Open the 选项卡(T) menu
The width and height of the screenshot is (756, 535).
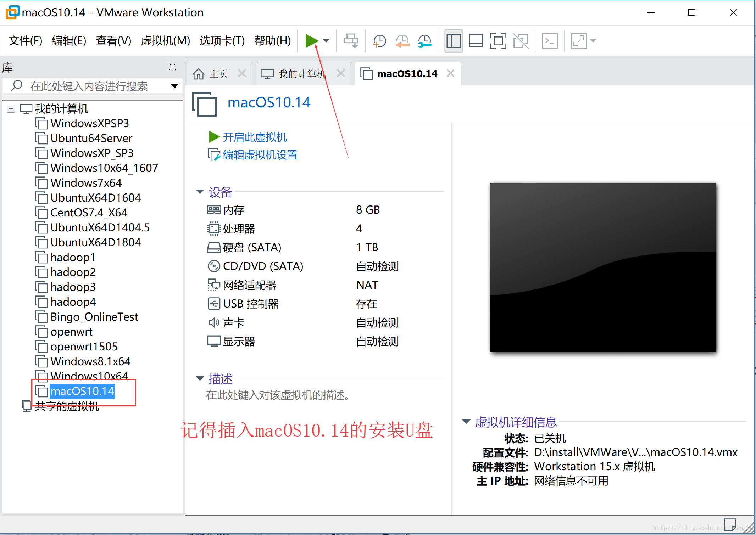pyautogui.click(x=222, y=41)
